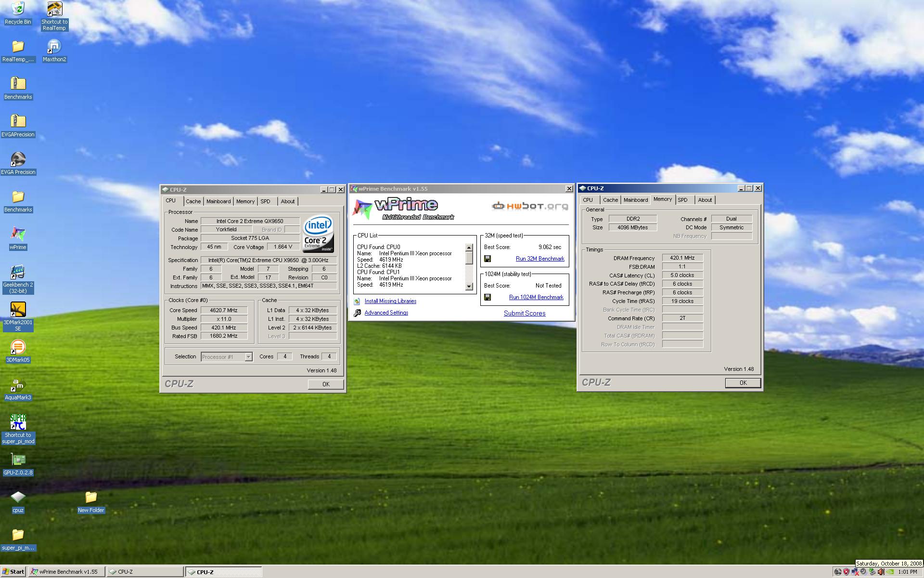
Task: Open Cache tab in right CPU-Z window
Action: tap(611, 200)
